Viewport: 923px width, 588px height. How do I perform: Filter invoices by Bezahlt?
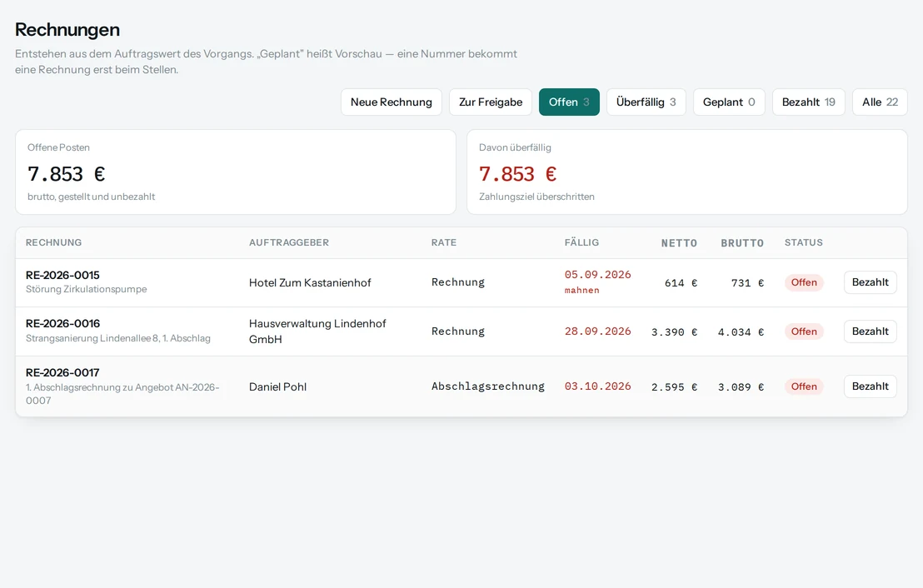[x=808, y=102]
